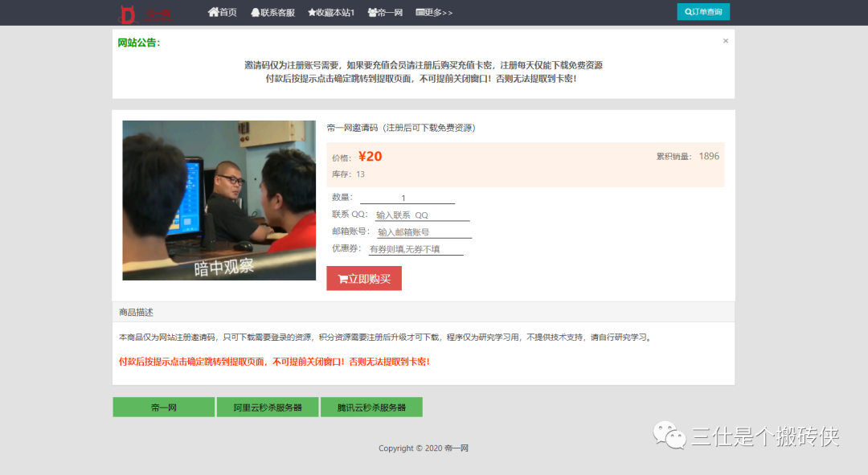Click the 数量 quantity input field

coord(406,197)
